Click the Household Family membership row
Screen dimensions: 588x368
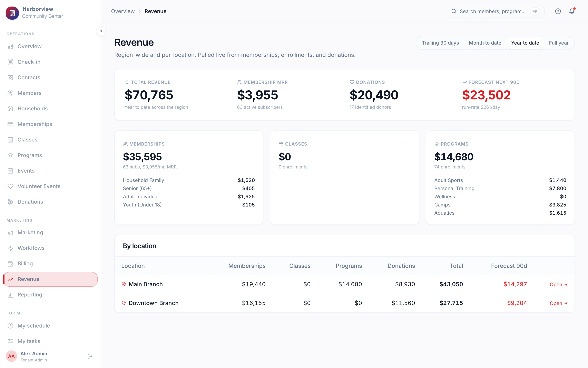click(189, 180)
